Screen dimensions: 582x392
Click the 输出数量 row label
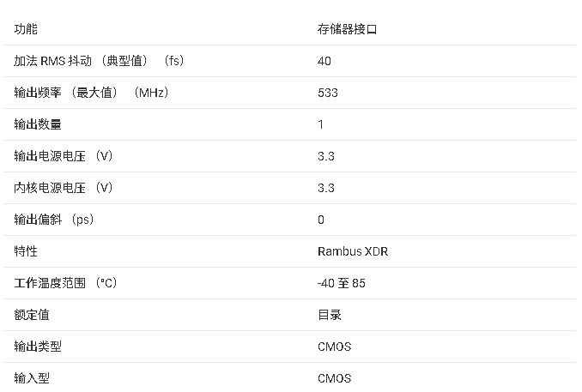pos(38,124)
